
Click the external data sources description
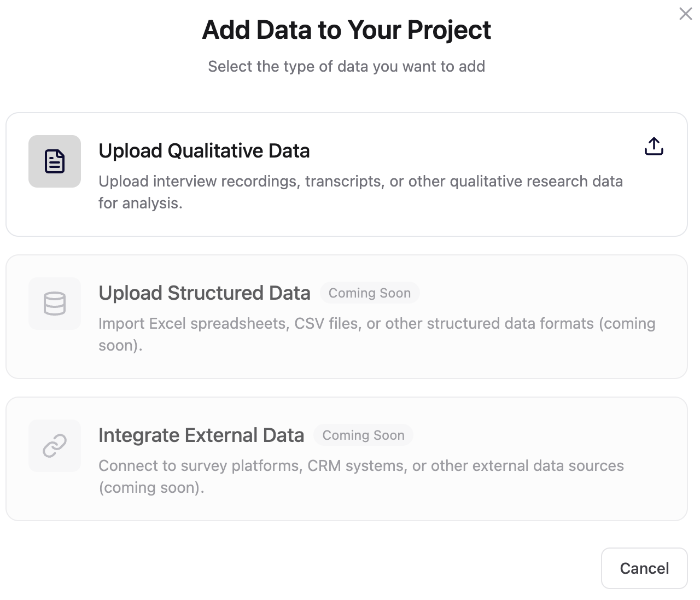(361, 476)
